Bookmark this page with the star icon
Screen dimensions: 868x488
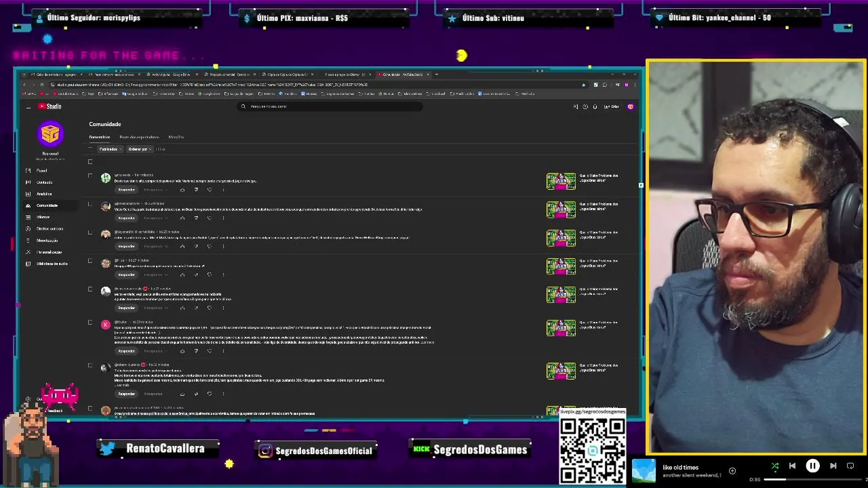click(584, 85)
